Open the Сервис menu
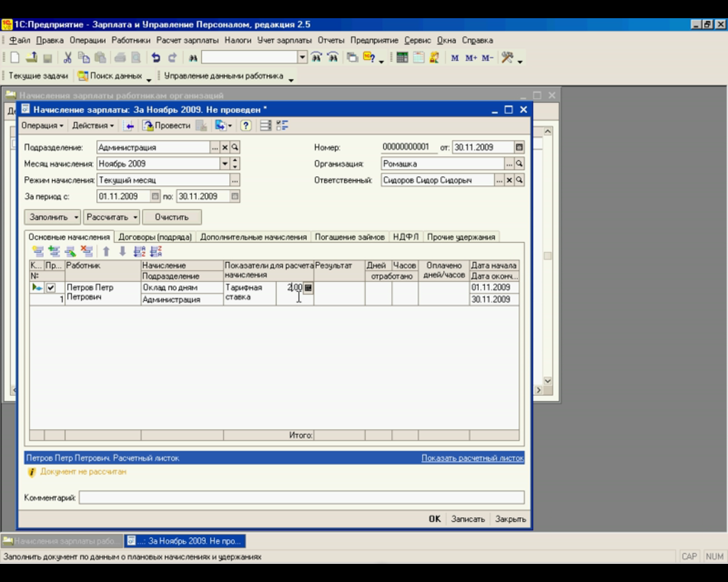 click(417, 40)
